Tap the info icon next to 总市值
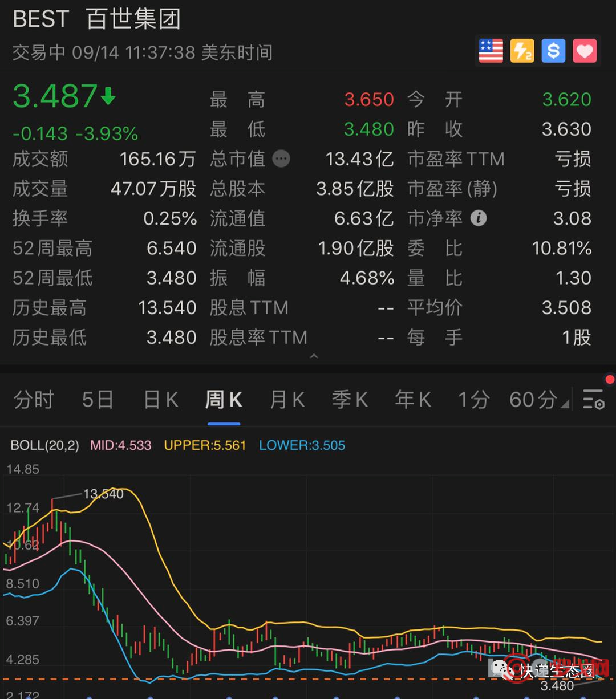This screenshot has height=699, width=616. click(x=281, y=159)
